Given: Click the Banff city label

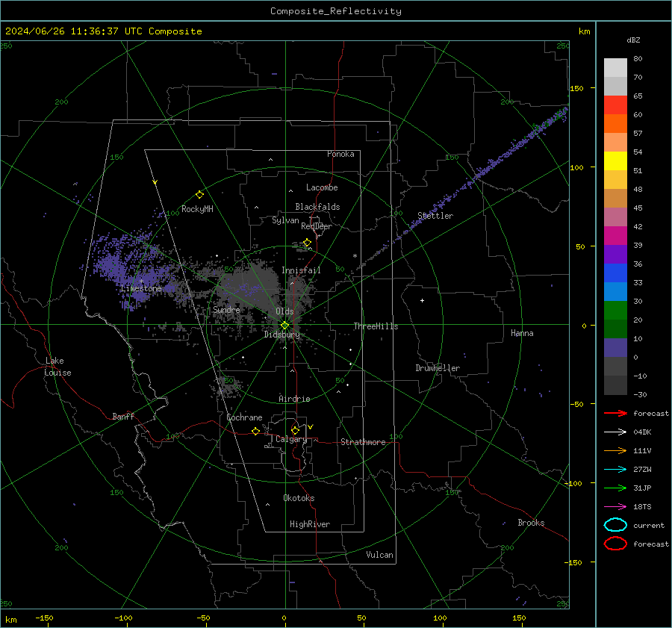Looking at the screenshot, I should point(123,416).
